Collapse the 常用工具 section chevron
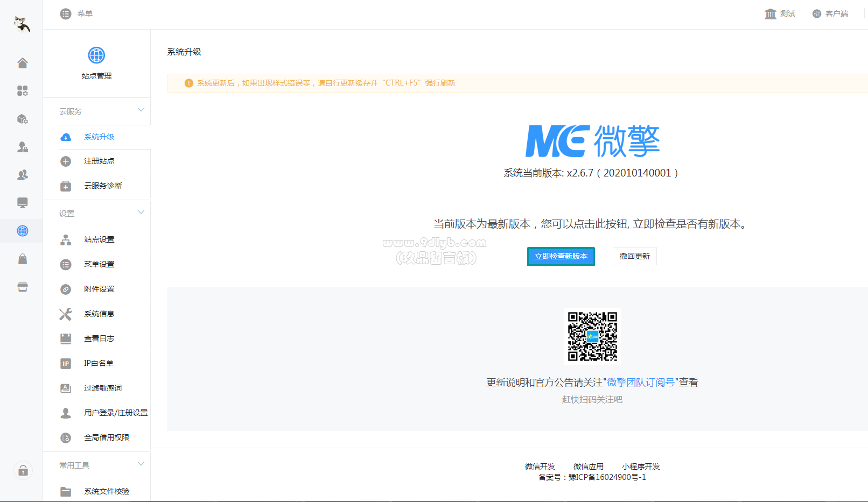This screenshot has width=868, height=502. click(x=141, y=464)
